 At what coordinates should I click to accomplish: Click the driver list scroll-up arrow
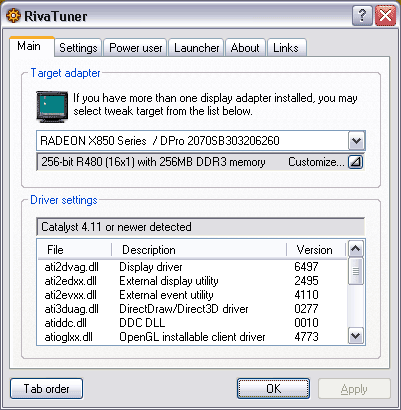click(x=356, y=249)
